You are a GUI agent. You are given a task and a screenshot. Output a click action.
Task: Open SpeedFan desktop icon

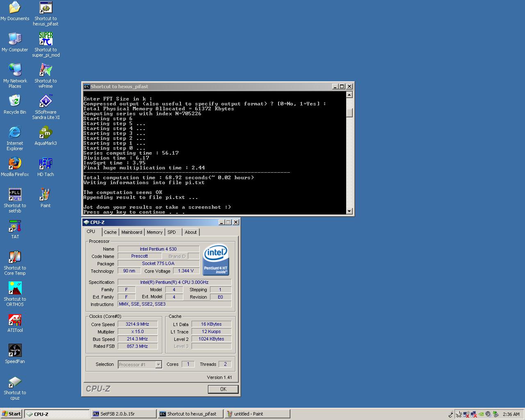click(15, 354)
